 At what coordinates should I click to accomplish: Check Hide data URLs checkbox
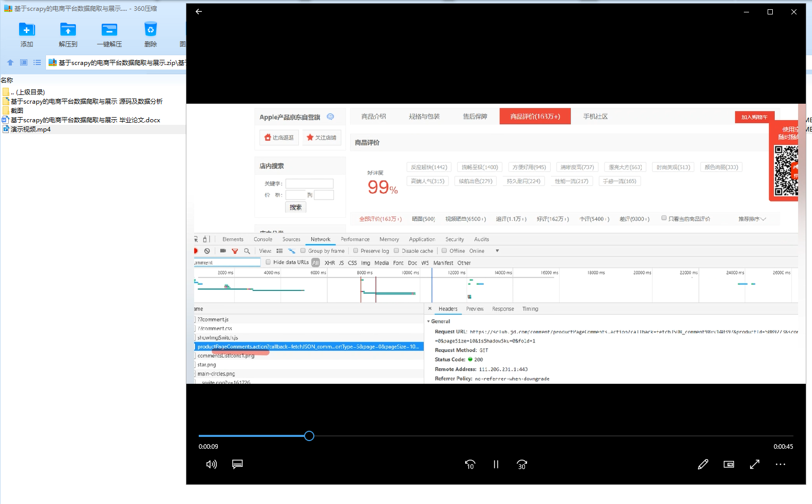point(268,262)
